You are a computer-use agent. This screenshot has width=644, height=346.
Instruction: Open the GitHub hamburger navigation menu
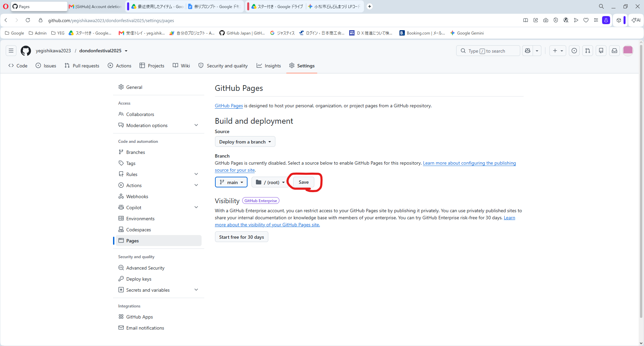coord(11,51)
